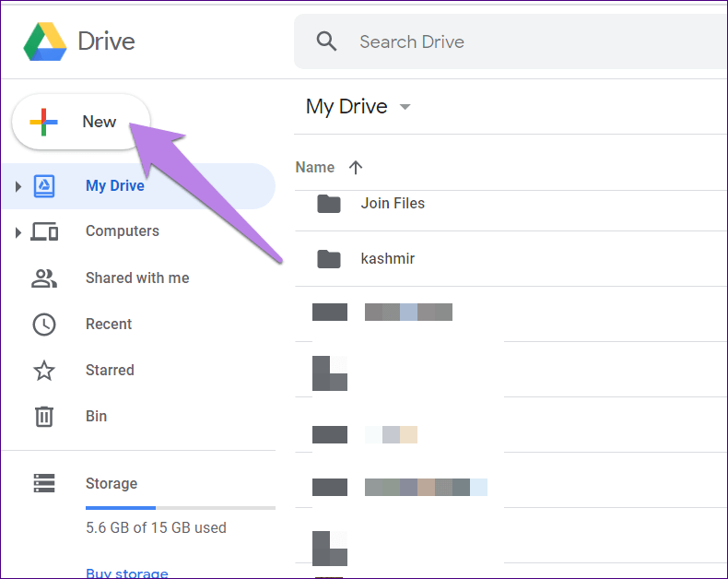Image resolution: width=728 pixels, height=579 pixels.
Task: Follow the Buy storage link
Action: pyautogui.click(x=126, y=573)
